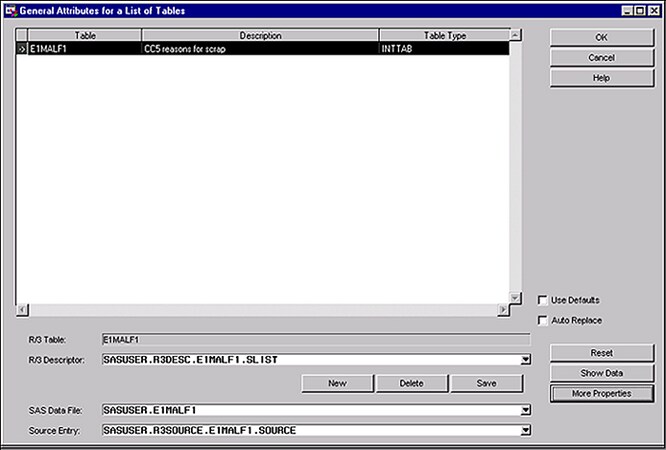The height and width of the screenshot is (450, 666).
Task: Click the New descriptor button
Action: [x=337, y=383]
